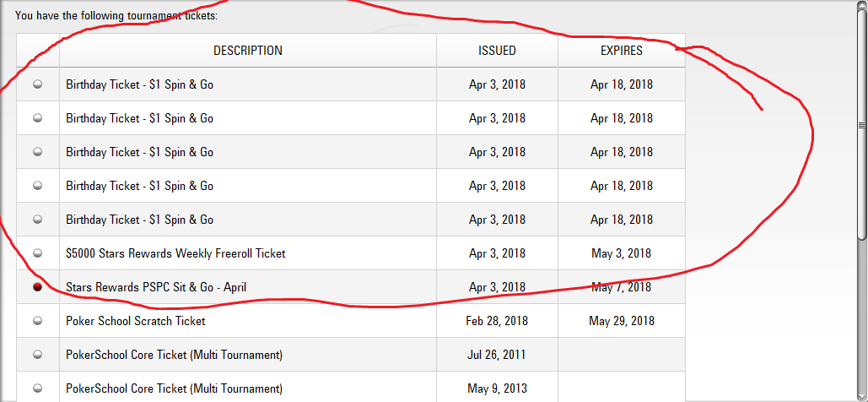
Task: Click the Poker School Scratch Ticket description
Action: tap(136, 321)
